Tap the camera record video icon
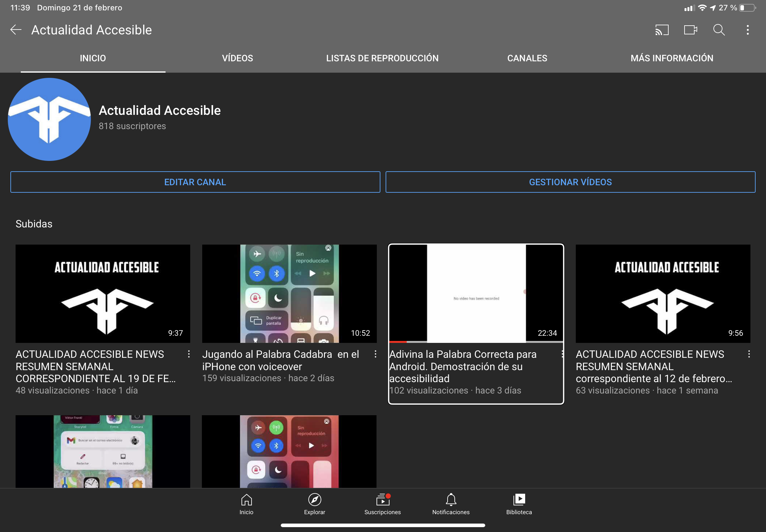Viewport: 766px width, 532px height. [x=690, y=30]
